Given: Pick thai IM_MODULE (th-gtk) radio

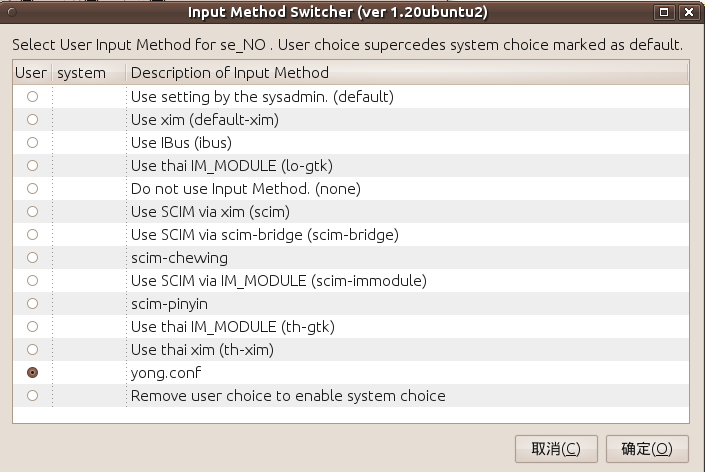Looking at the screenshot, I should click(x=32, y=326).
